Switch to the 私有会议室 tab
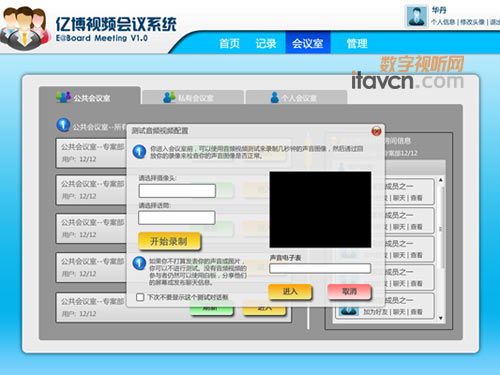The image size is (500, 375). pos(193,97)
